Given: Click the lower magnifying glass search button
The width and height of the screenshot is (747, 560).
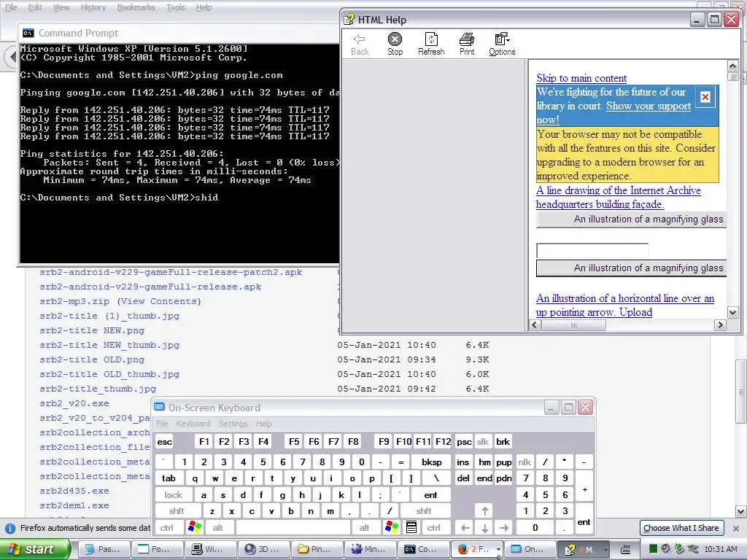Looking at the screenshot, I should [x=631, y=268].
